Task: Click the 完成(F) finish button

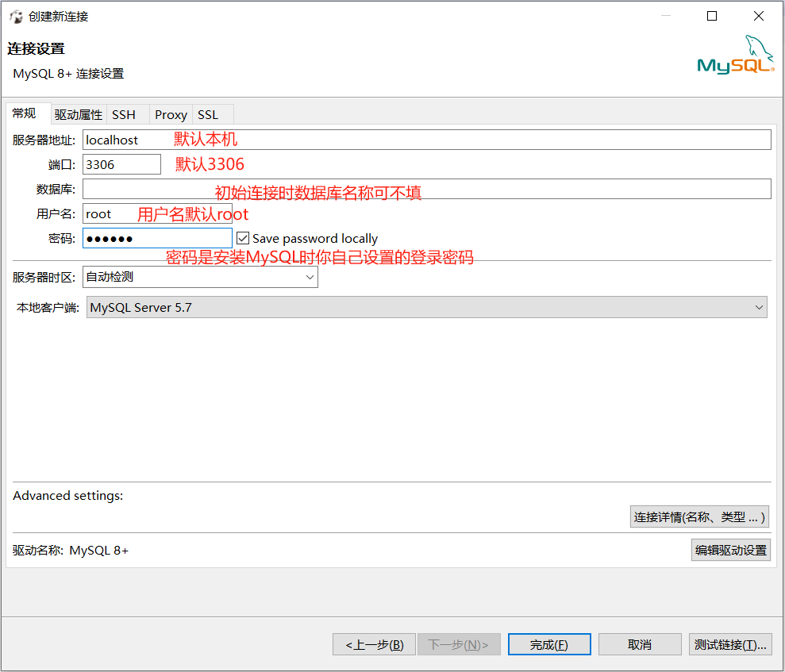Action: (x=549, y=644)
